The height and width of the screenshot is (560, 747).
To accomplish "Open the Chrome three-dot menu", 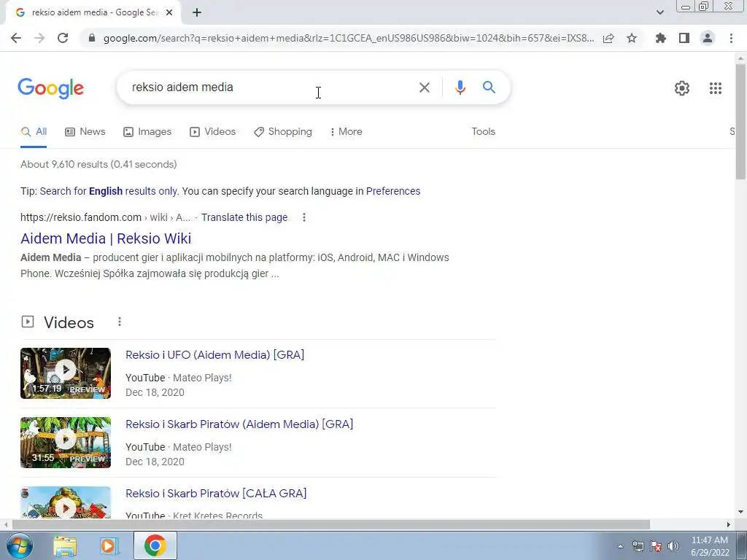I will click(731, 38).
